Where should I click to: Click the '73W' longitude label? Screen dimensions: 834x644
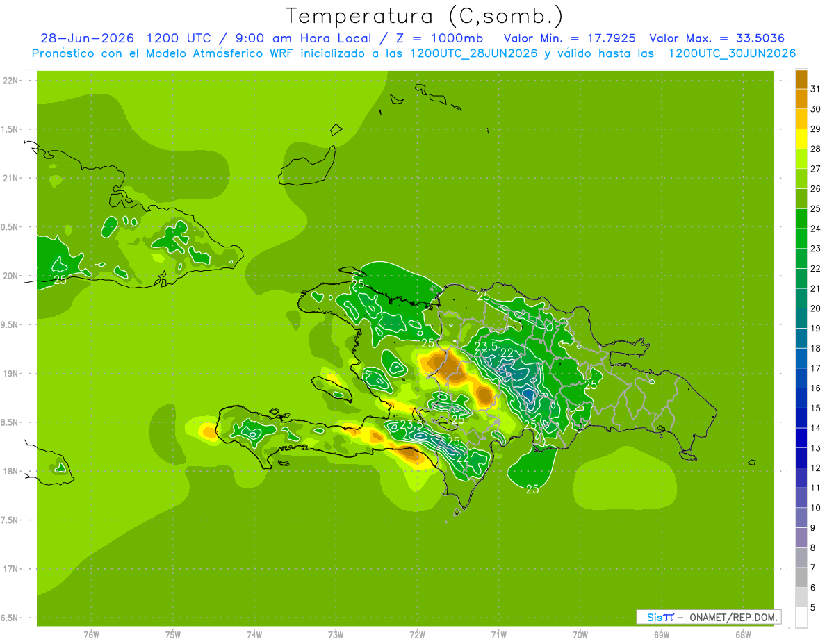click(336, 635)
